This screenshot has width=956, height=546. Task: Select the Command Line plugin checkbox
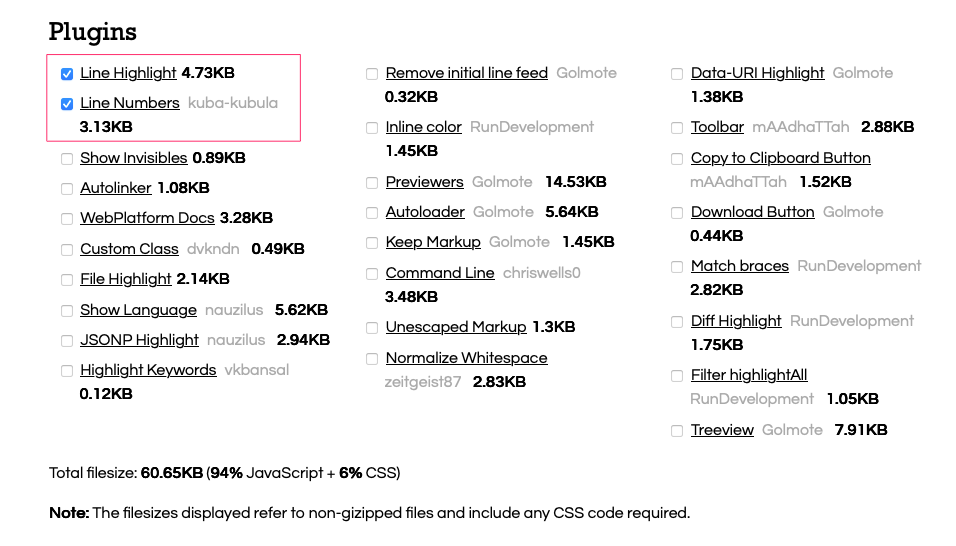[x=372, y=274]
